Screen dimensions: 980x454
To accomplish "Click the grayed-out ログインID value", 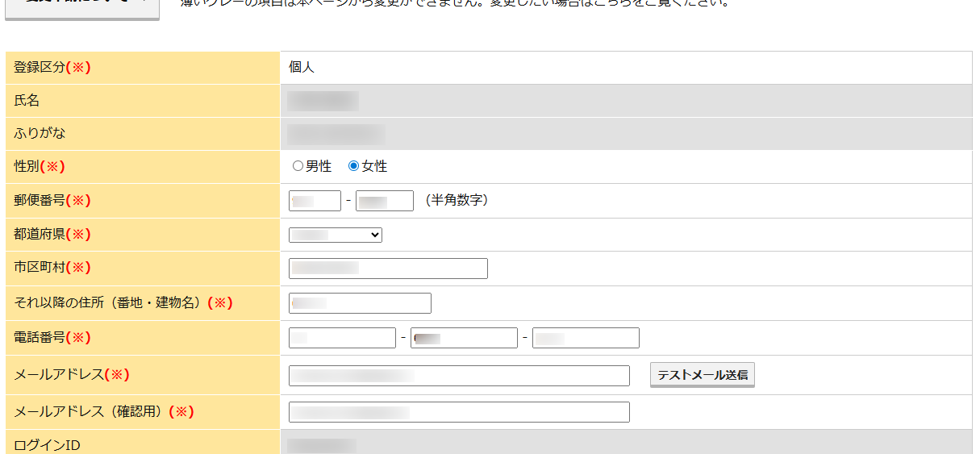I will pyautogui.click(x=322, y=445).
